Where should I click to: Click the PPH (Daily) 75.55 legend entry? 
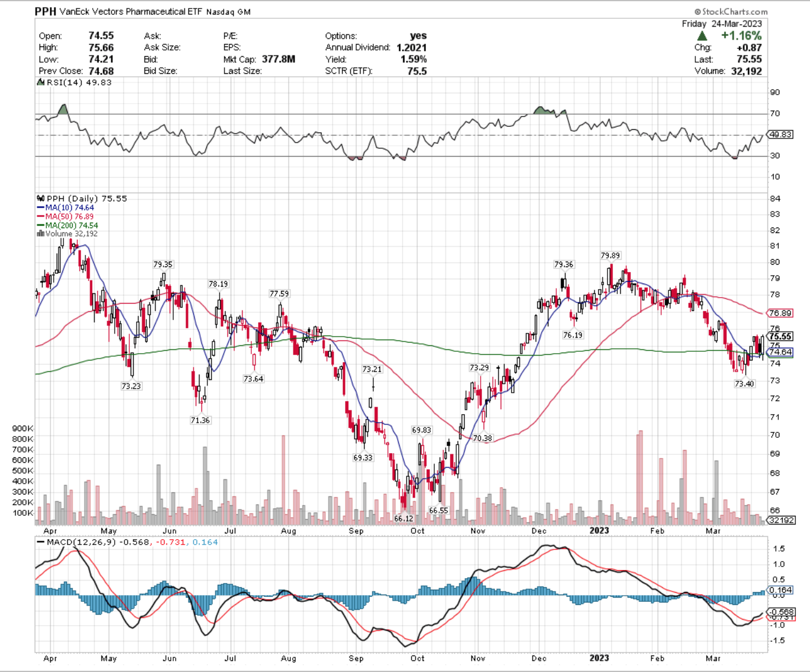pos(87,199)
